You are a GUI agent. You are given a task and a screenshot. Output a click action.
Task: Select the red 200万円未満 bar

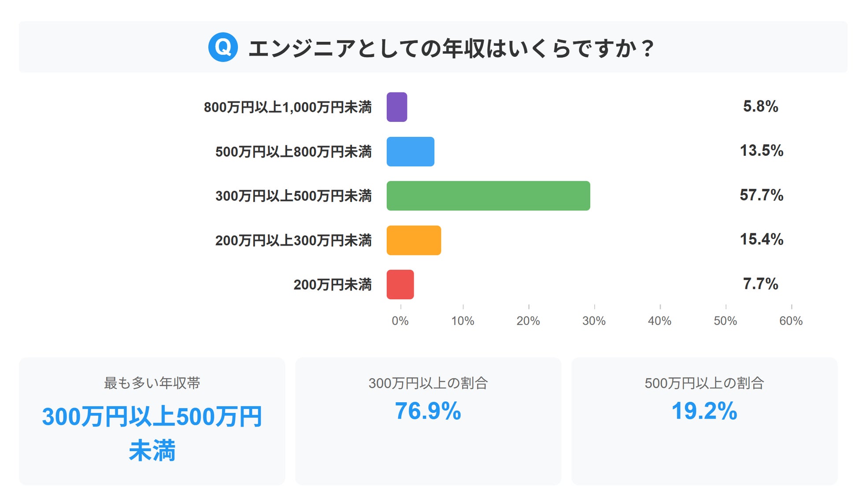(400, 284)
